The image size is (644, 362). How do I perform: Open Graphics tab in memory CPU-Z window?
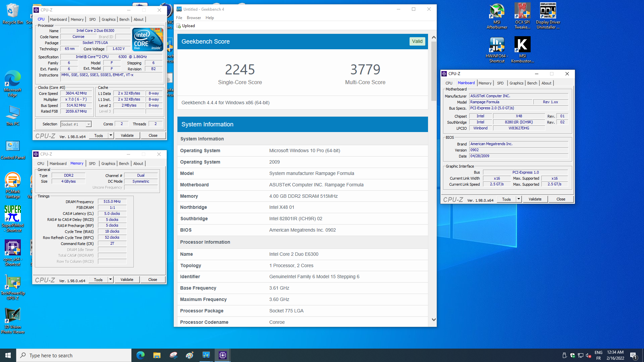click(108, 164)
